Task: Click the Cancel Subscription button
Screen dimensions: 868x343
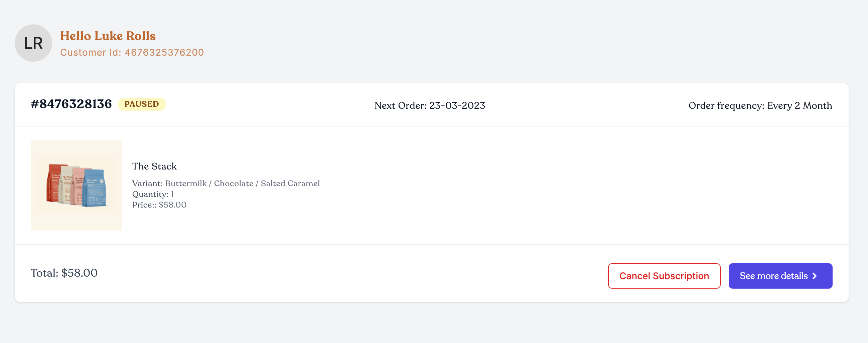Action: (x=664, y=276)
